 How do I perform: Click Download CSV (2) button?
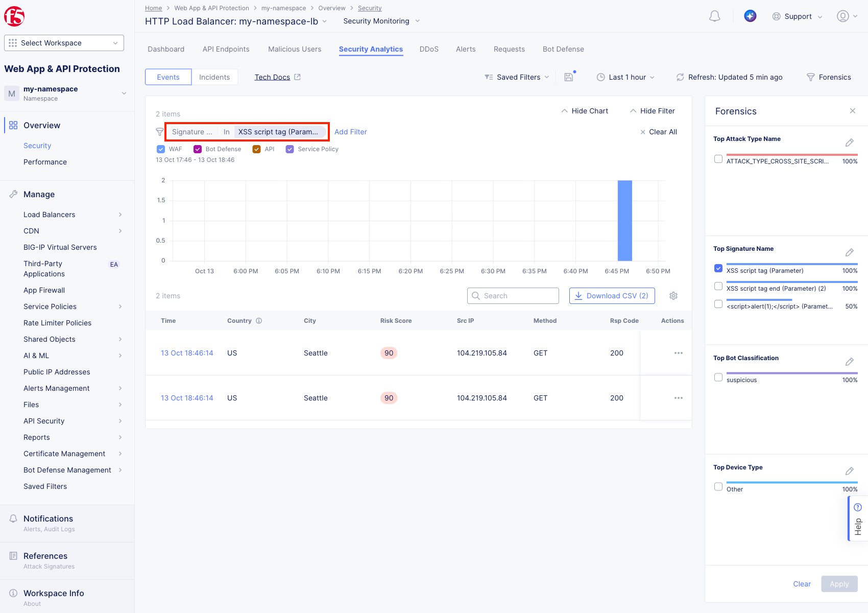coord(612,296)
